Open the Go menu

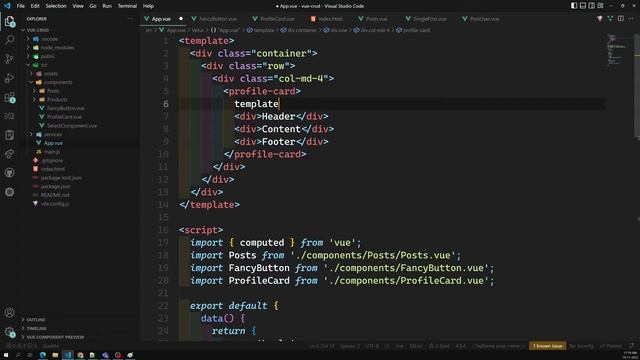93,6
